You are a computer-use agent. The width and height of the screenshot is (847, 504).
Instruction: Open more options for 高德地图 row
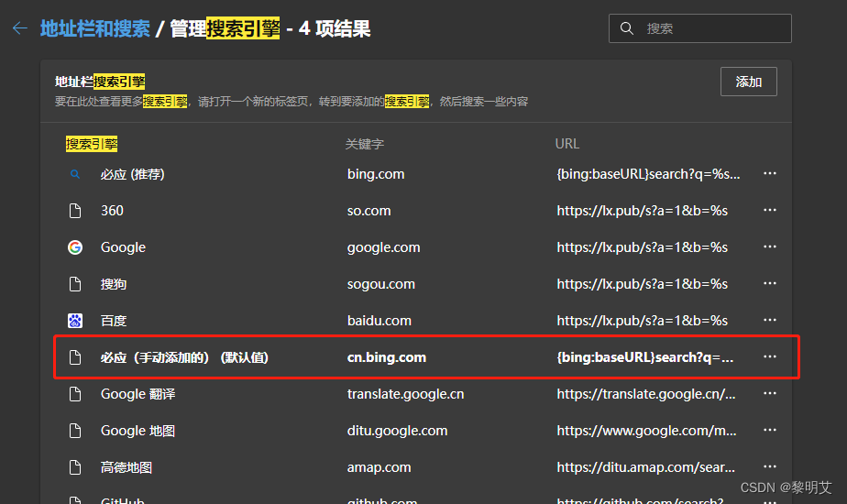click(x=770, y=467)
